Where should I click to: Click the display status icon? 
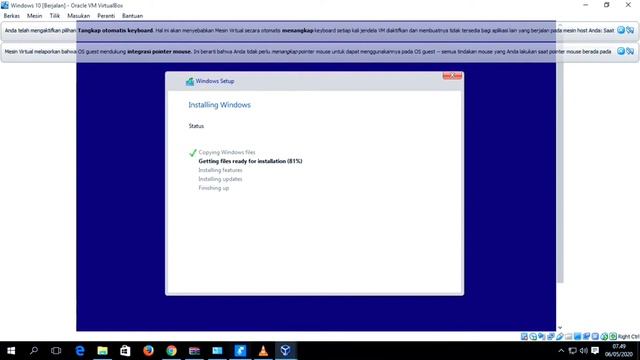577,337
